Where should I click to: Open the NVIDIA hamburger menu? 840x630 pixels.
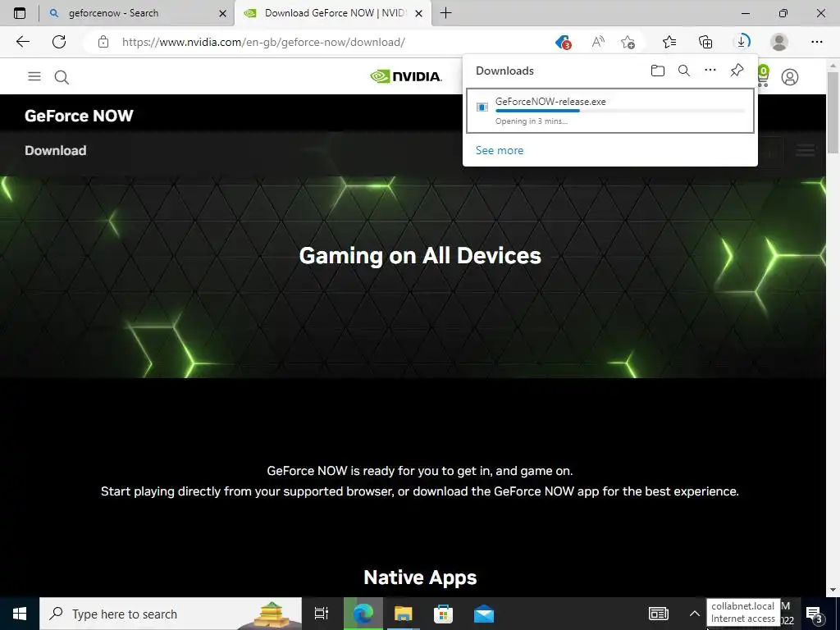(34, 76)
